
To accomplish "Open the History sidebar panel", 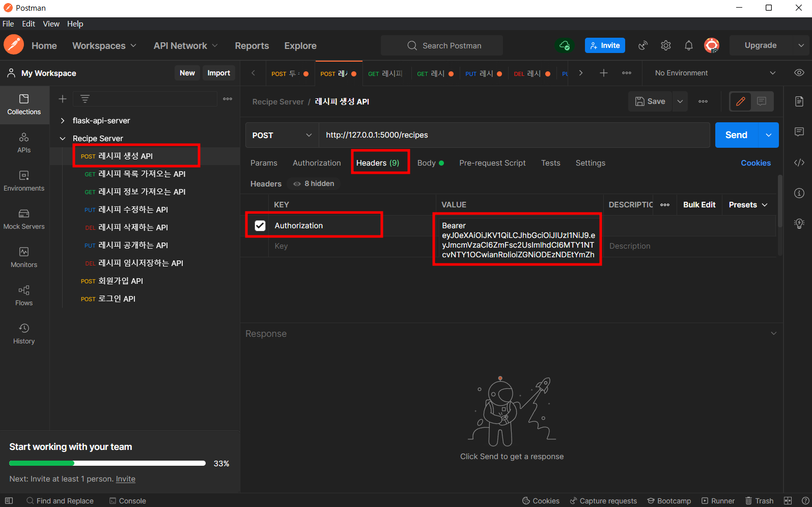I will 24,334.
